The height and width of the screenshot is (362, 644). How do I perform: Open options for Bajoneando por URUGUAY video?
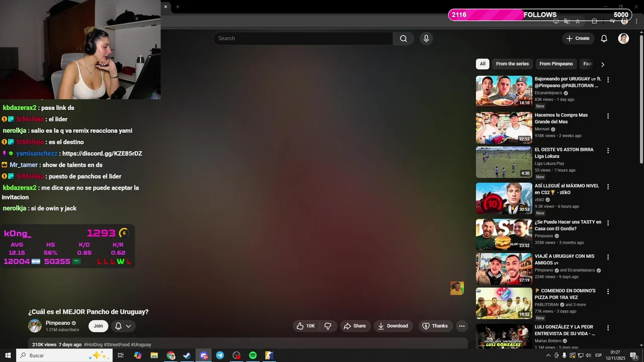(608, 80)
